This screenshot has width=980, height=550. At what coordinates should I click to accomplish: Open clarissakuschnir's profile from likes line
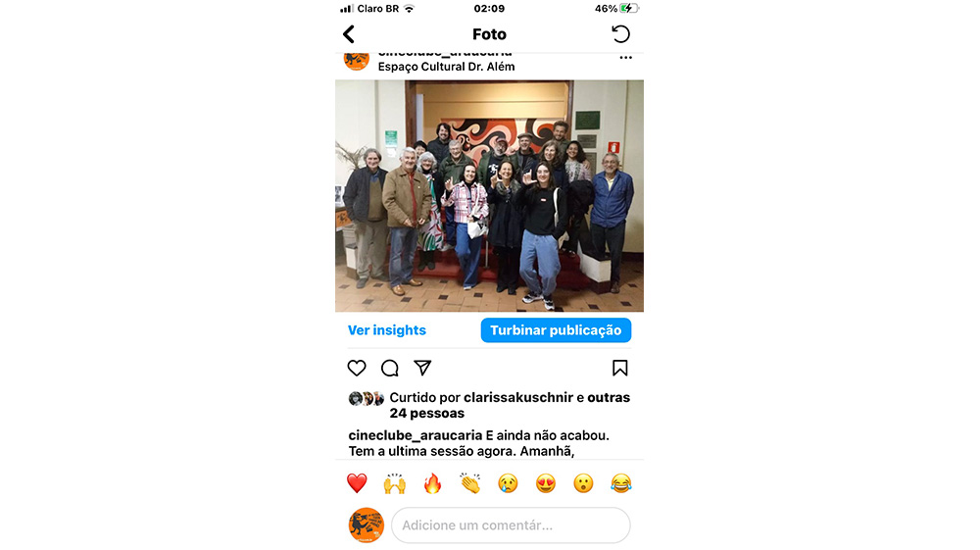pos(518,397)
